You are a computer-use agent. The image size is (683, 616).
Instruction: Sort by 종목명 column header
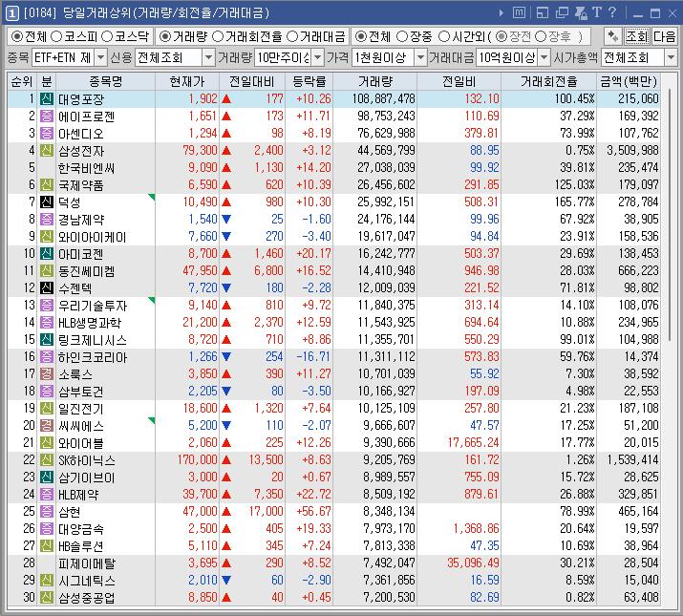point(105,81)
